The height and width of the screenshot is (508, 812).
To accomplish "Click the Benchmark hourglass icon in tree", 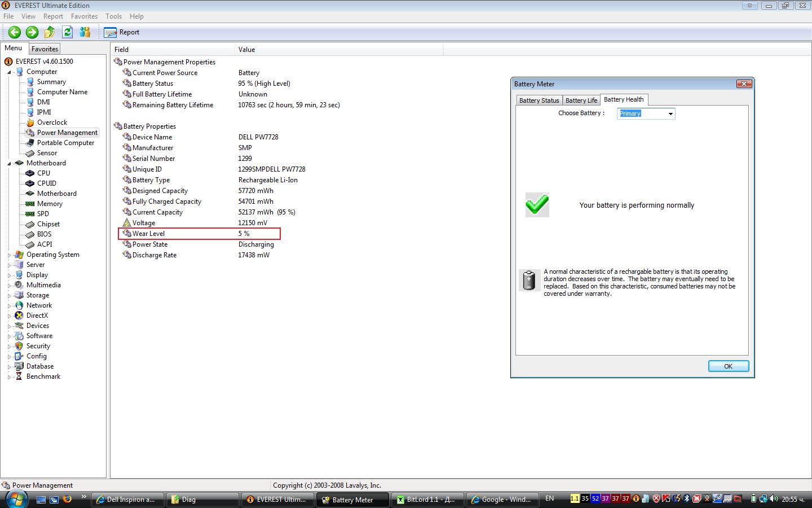I will pos(19,376).
